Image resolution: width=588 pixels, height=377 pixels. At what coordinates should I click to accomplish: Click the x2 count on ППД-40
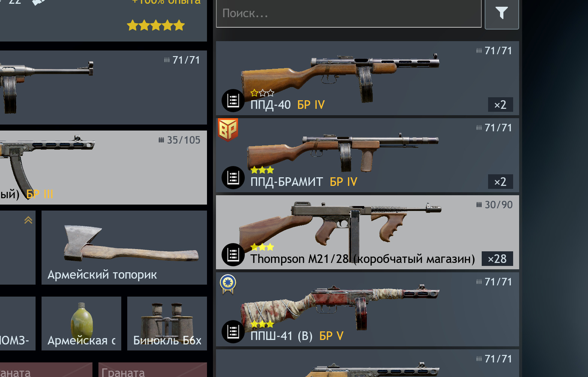[x=500, y=105]
